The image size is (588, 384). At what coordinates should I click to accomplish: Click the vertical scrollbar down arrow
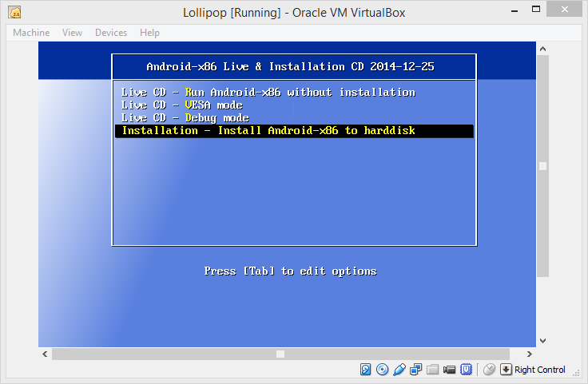coord(542,341)
